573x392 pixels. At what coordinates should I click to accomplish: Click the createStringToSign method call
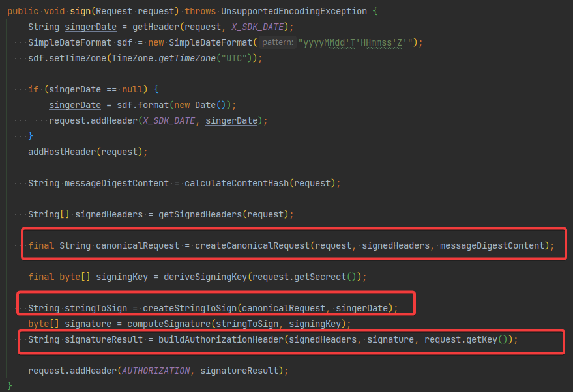pos(190,308)
